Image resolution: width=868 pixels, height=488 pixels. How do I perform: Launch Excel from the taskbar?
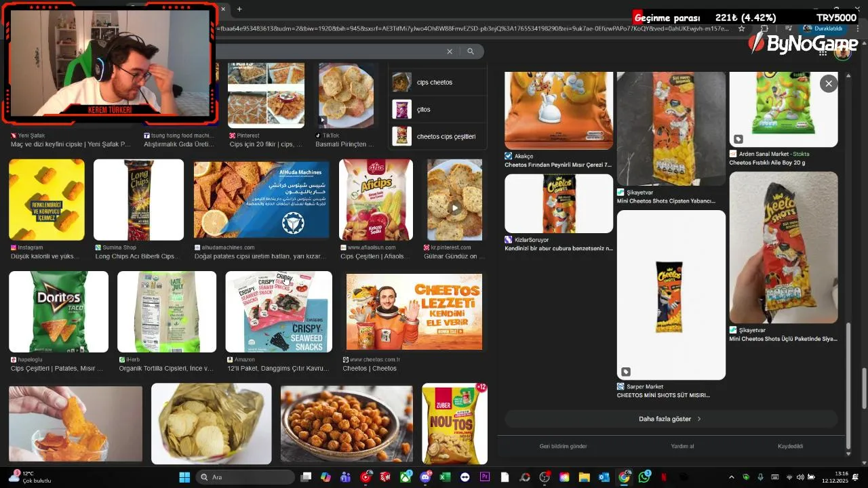pos(445,477)
